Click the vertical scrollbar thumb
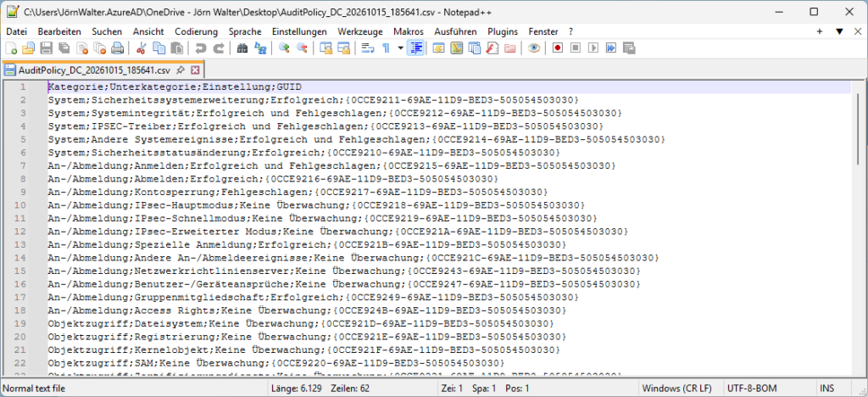 coord(858,128)
